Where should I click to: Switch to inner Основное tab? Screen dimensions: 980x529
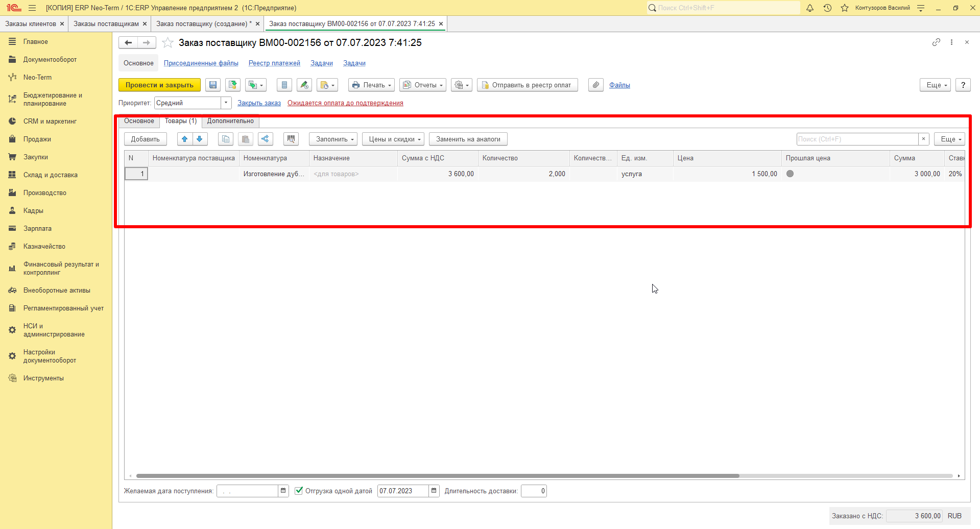(x=139, y=121)
